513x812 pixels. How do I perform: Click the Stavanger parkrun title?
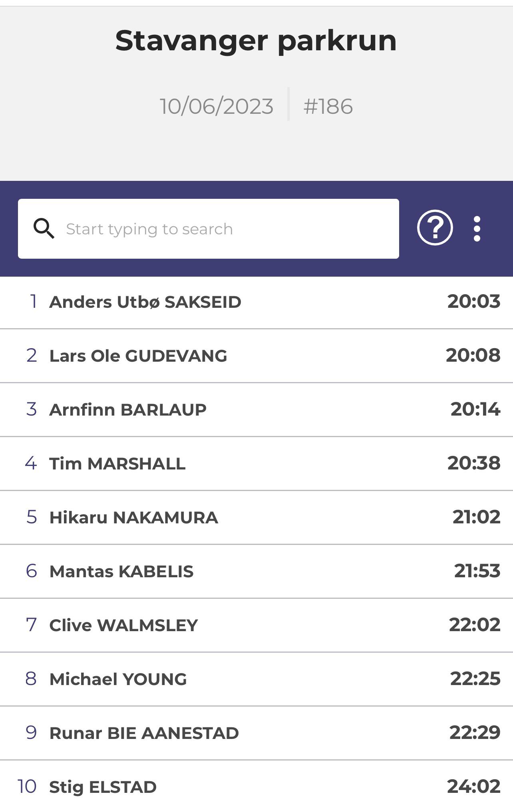click(256, 41)
